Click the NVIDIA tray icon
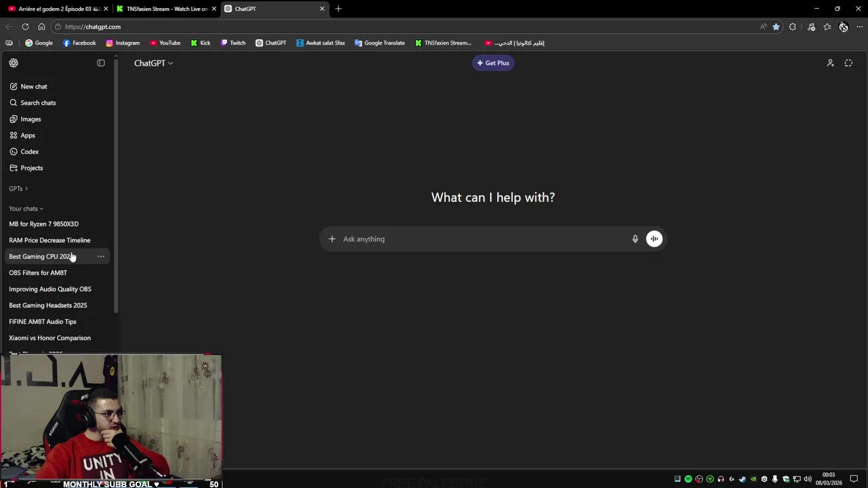 coord(753,479)
